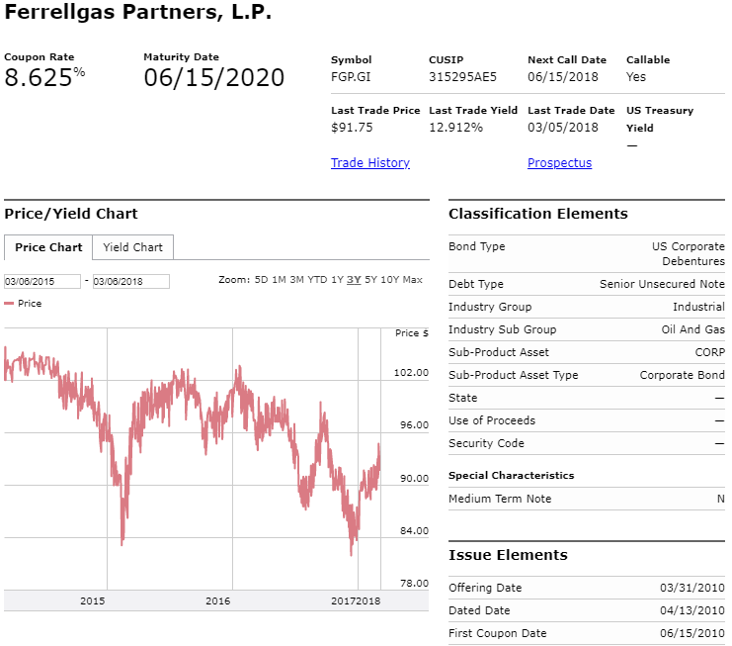Click the 84.00 price axis label

pos(414,531)
